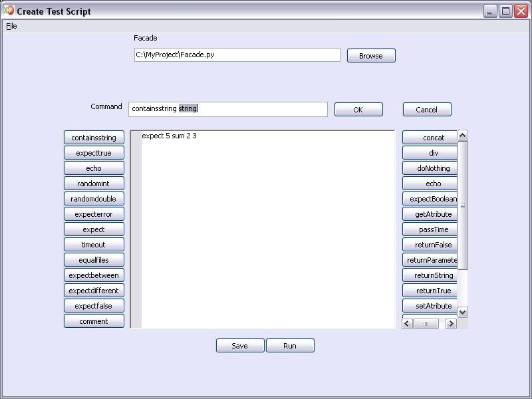Run the test script
This screenshot has width=532, height=399.
(x=290, y=346)
